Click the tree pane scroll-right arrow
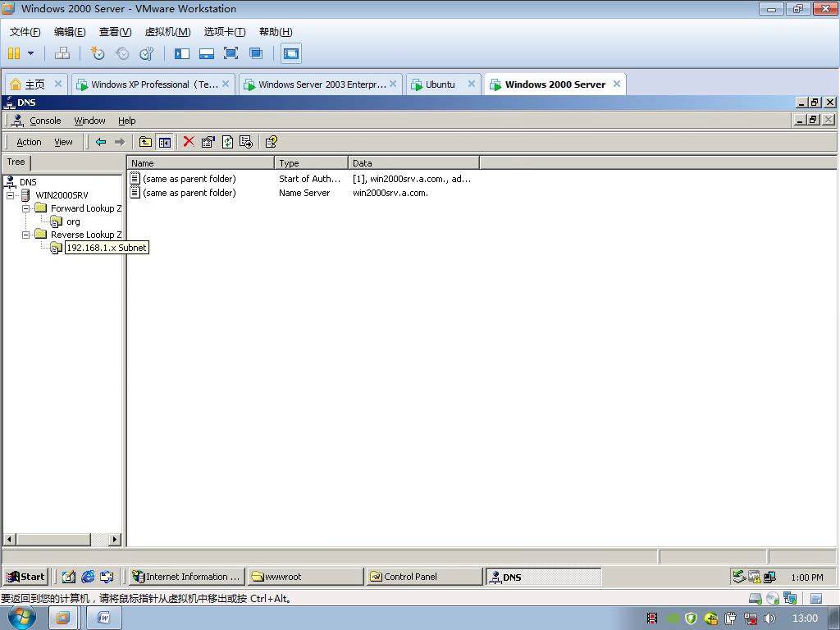Viewport: 840px width, 630px height. point(115,539)
